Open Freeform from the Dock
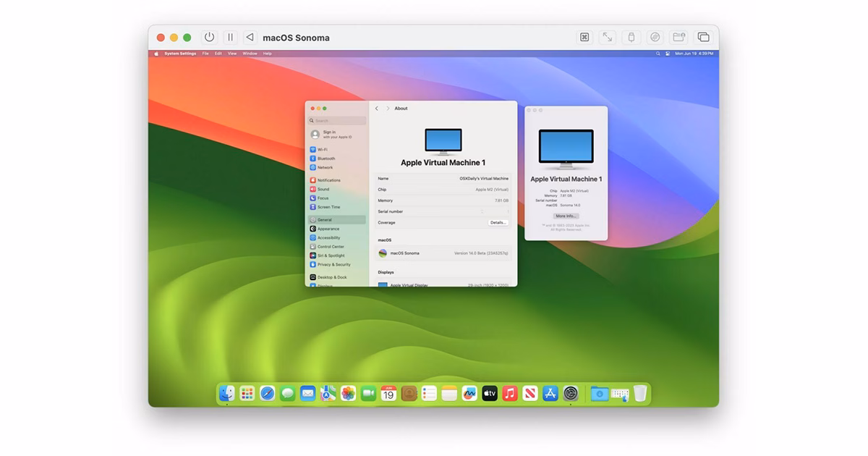This screenshot has width=868, height=456. [x=470, y=393]
